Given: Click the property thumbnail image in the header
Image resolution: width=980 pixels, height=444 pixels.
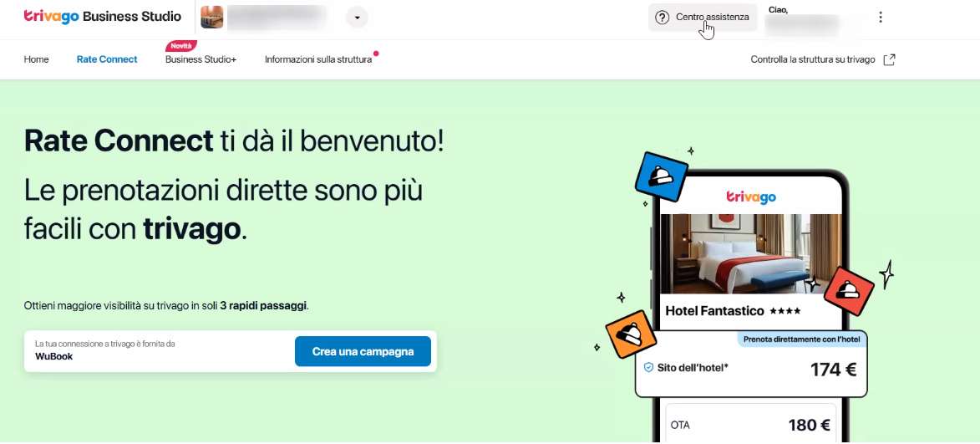Looking at the screenshot, I should 212,18.
